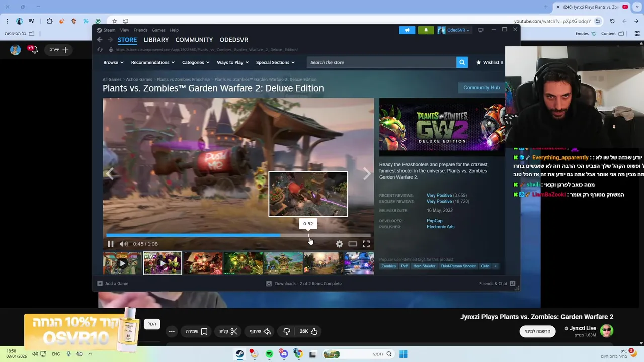Expand the Browse dropdown
644x362 pixels.
[x=113, y=62]
